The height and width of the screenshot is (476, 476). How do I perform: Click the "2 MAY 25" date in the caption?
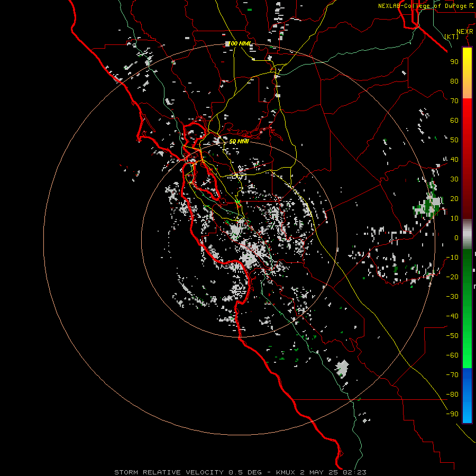click(x=318, y=472)
